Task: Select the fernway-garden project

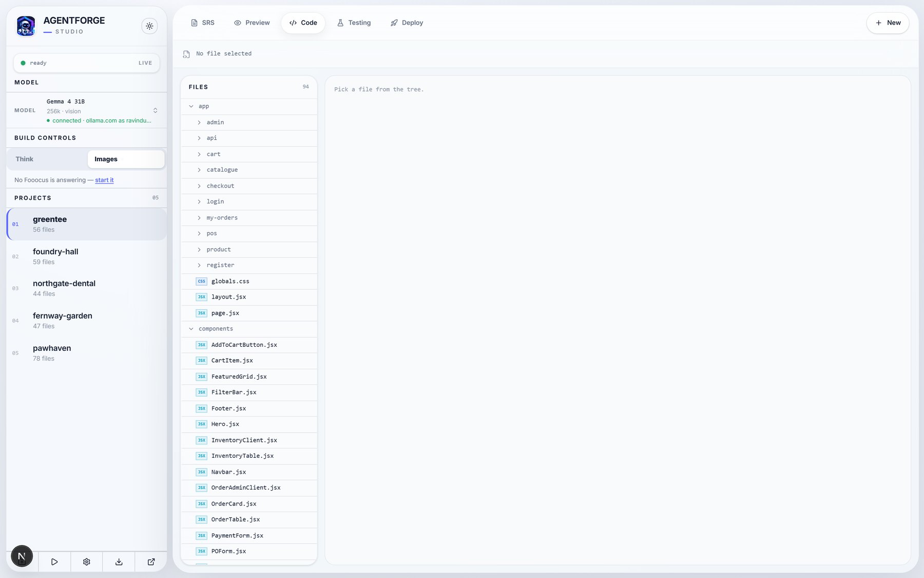Action: tap(86, 321)
